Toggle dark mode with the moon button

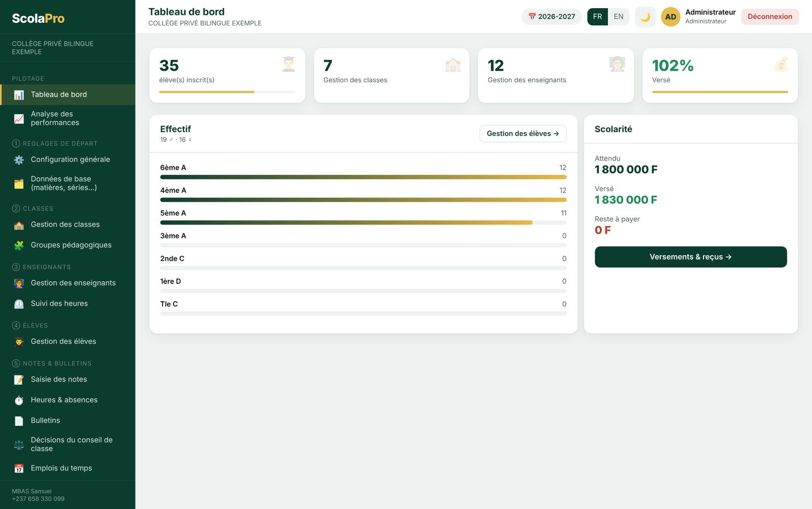point(645,17)
